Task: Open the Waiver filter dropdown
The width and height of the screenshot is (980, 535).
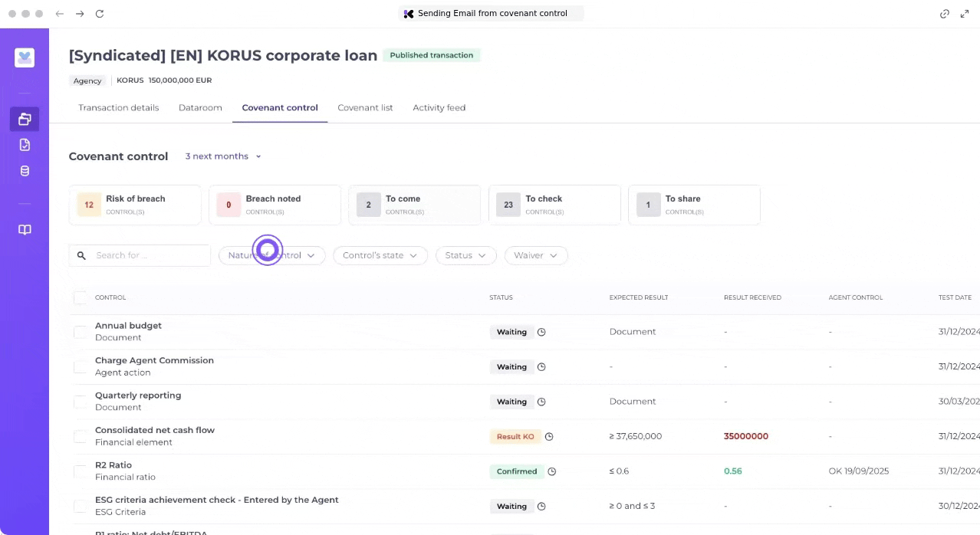Action: click(535, 255)
